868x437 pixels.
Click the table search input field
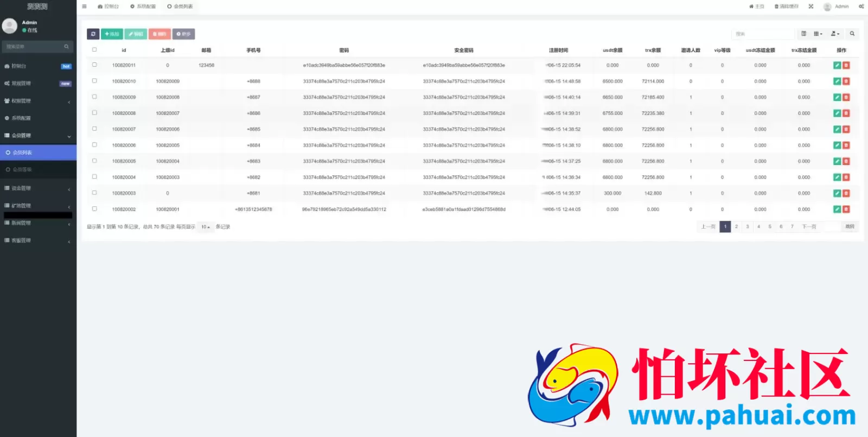[x=763, y=34]
